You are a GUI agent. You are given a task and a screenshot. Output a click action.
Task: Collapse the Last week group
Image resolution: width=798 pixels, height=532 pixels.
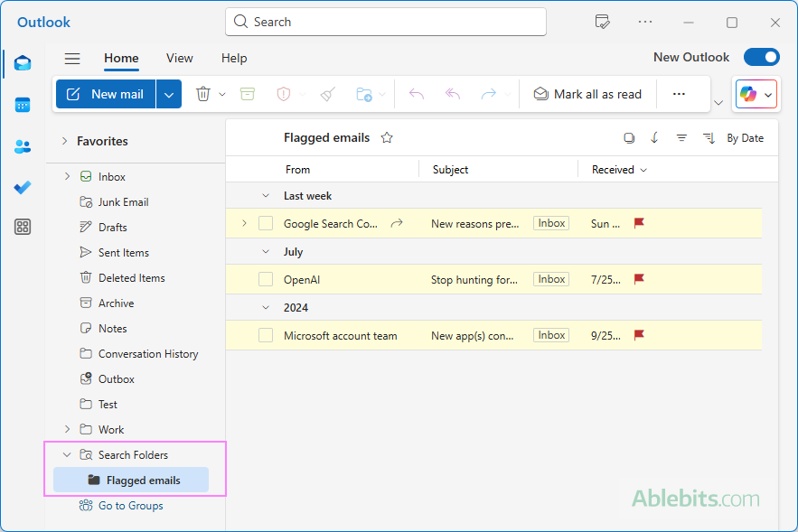point(266,196)
